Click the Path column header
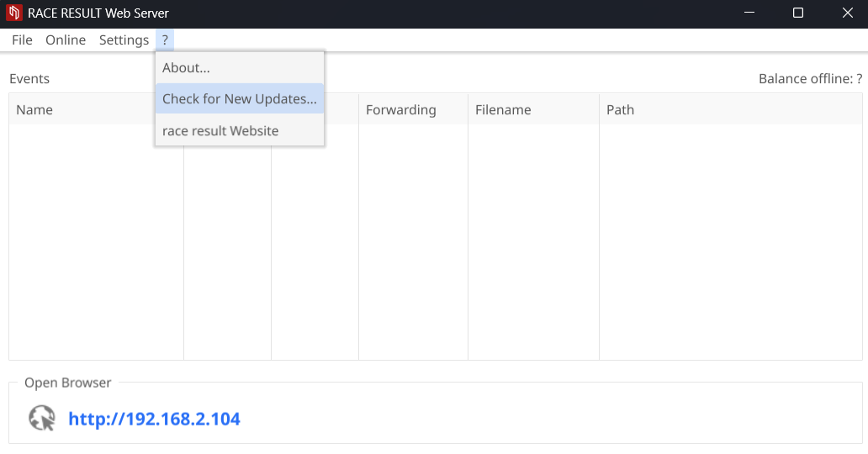Image resolution: width=868 pixels, height=454 pixels. (x=620, y=110)
